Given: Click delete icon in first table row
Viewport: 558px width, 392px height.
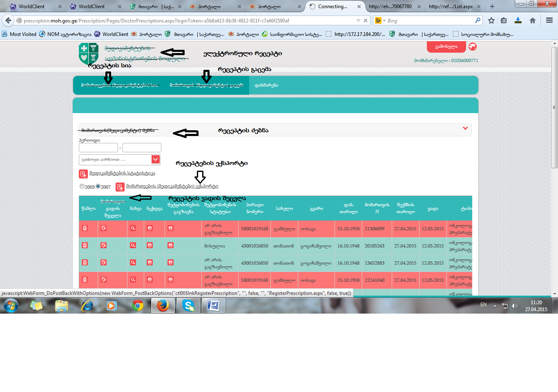Looking at the screenshot, I should (x=85, y=228).
